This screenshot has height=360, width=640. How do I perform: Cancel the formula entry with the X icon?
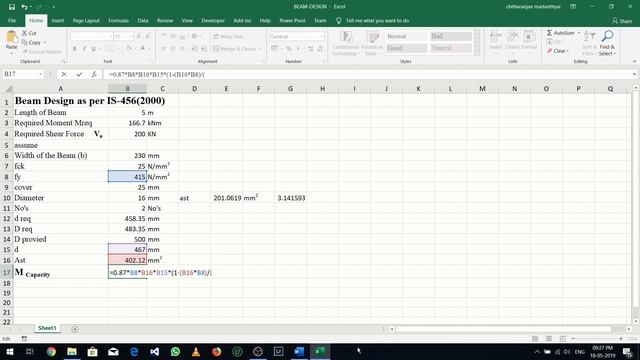pyautogui.click(x=64, y=74)
